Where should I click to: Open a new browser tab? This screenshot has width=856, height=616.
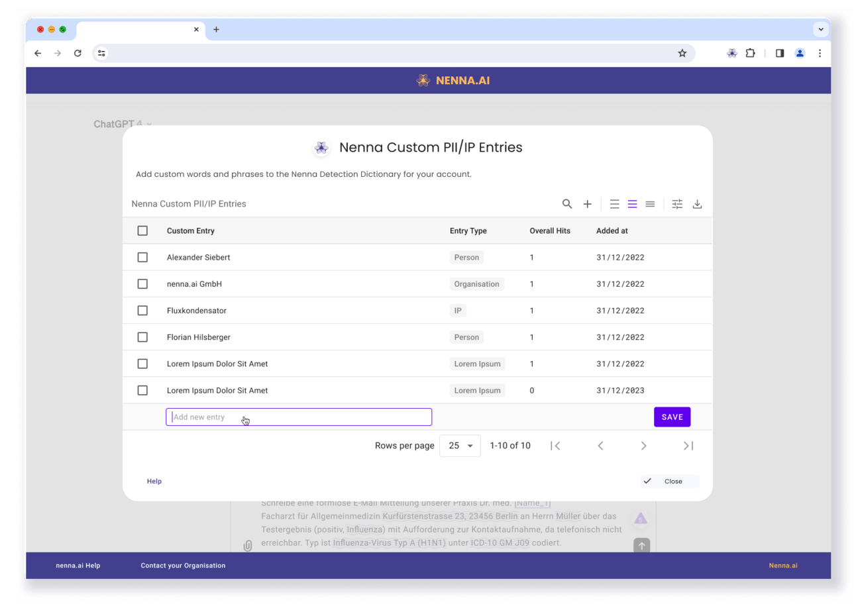tap(216, 29)
